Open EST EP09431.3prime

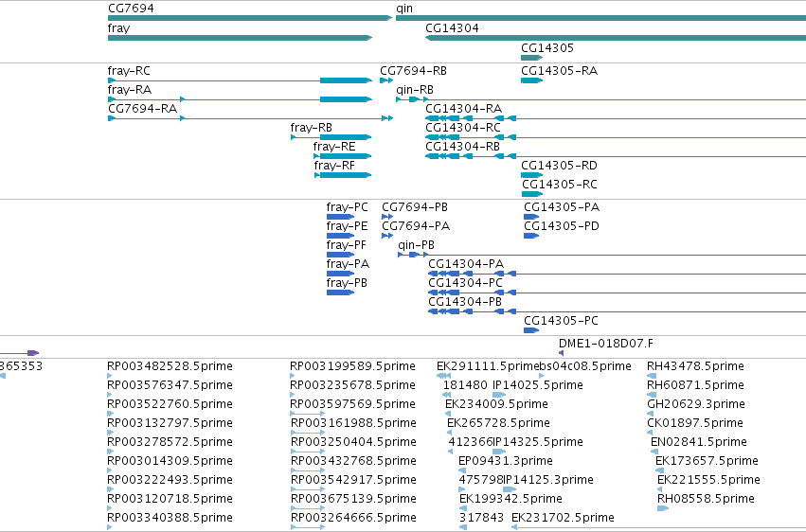coord(506,461)
